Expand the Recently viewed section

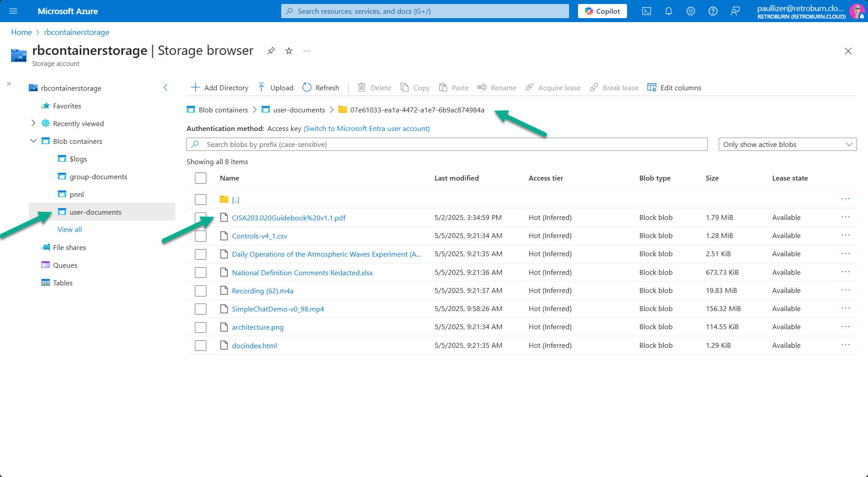click(x=33, y=123)
